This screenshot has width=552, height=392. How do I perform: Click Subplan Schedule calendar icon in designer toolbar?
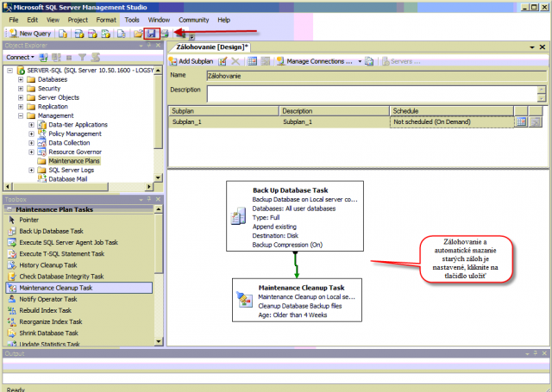pos(252,61)
